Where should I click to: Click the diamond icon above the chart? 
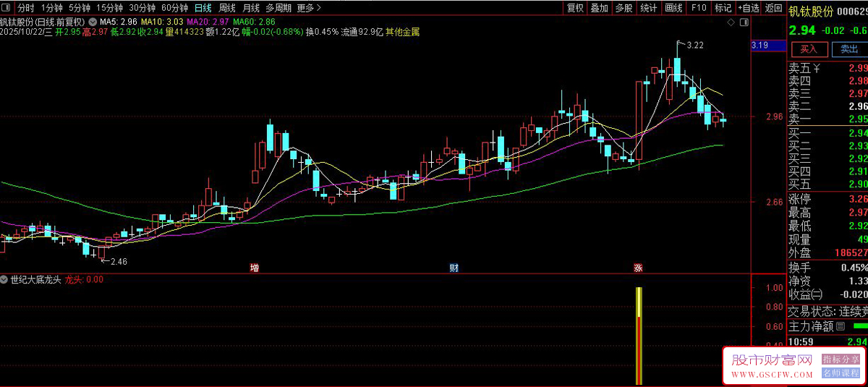[731, 23]
